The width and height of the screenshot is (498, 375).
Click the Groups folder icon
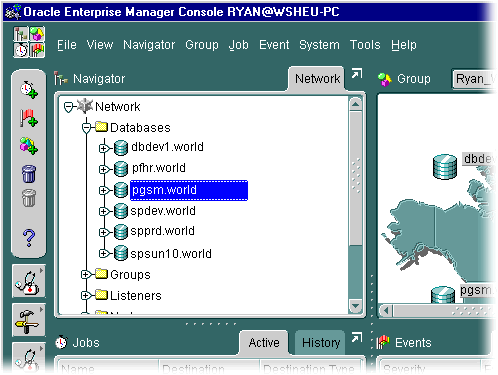101,274
